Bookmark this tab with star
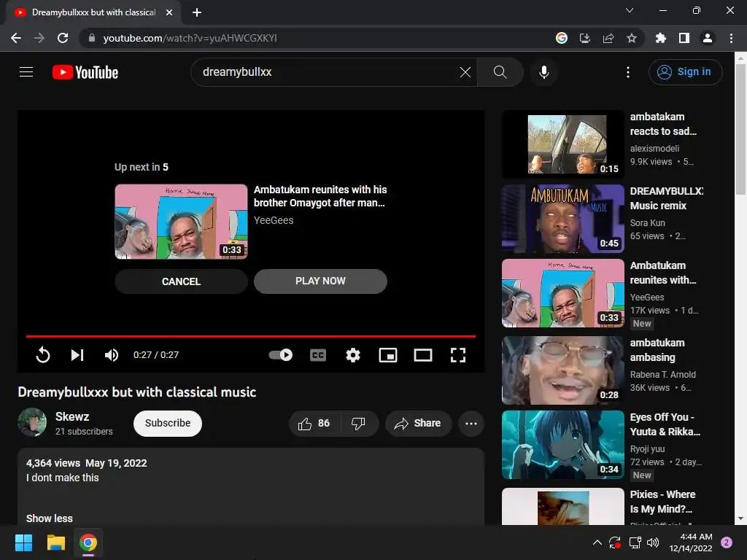The image size is (747, 560). coord(632,38)
